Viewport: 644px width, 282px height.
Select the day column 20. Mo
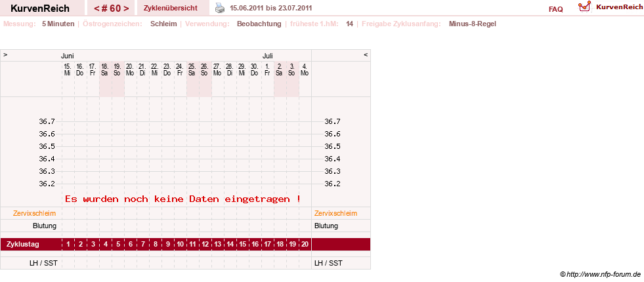click(x=130, y=70)
